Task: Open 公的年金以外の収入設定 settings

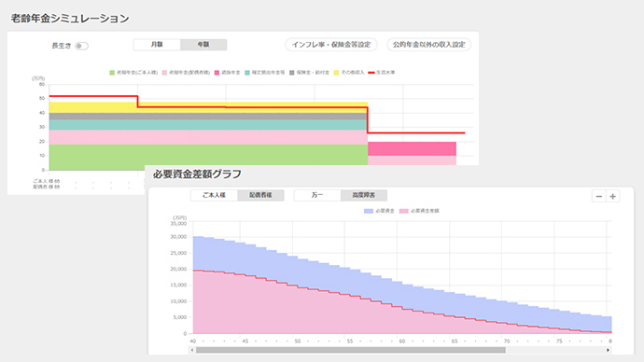Action: [x=428, y=45]
